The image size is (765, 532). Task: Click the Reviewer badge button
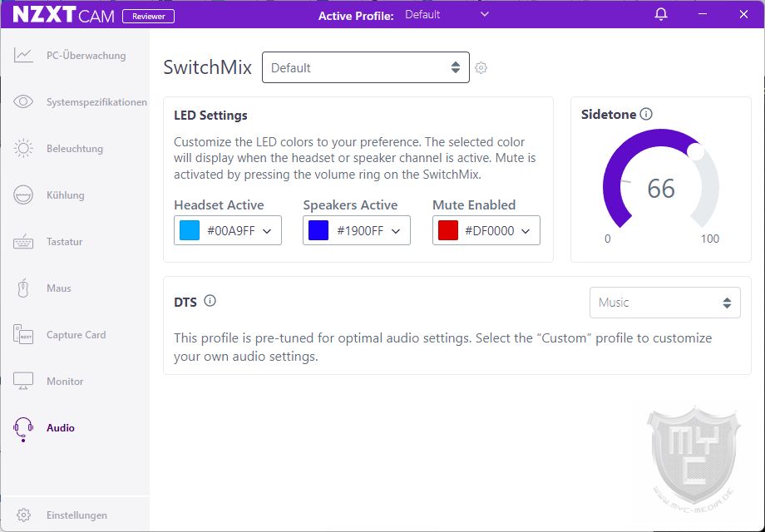point(148,16)
